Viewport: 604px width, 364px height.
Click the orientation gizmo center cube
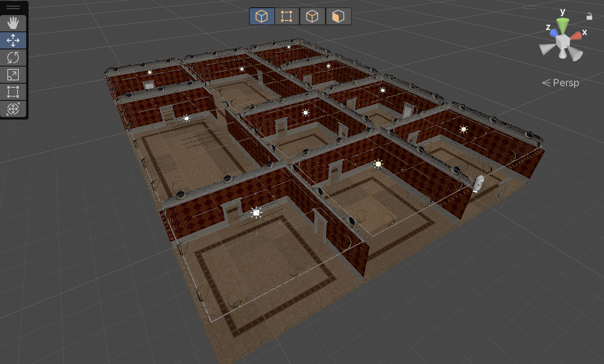[562, 41]
